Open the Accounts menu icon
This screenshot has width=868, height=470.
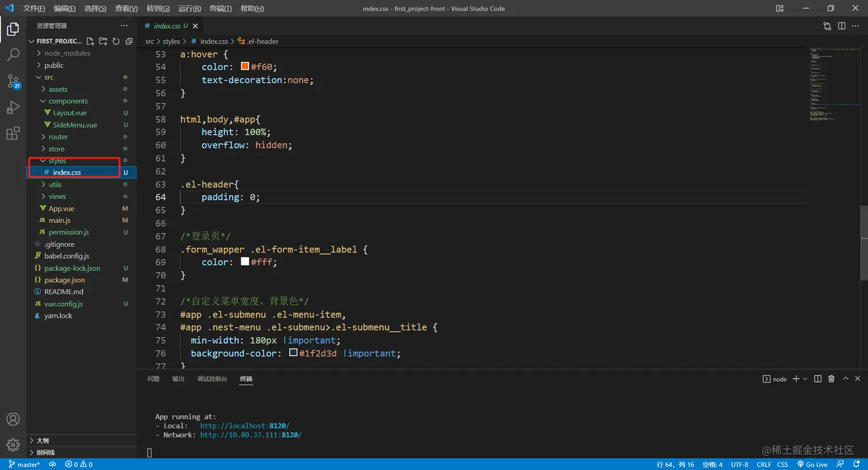pyautogui.click(x=13, y=419)
